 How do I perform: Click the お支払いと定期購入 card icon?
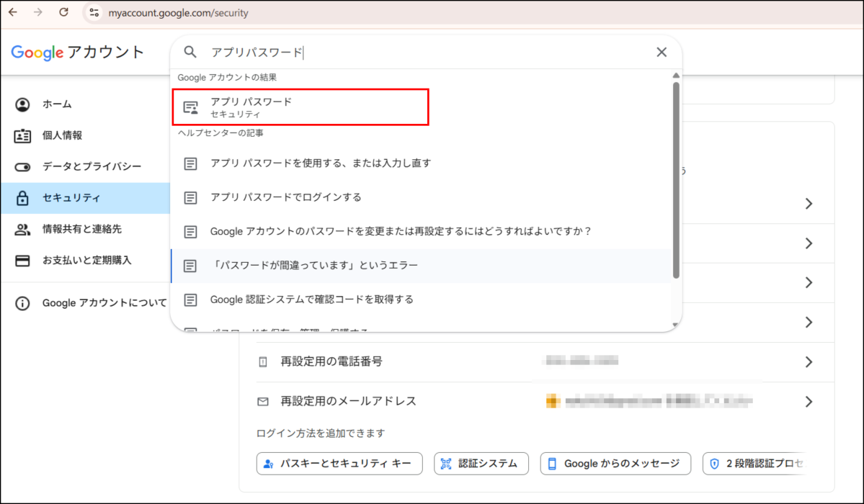click(22, 261)
